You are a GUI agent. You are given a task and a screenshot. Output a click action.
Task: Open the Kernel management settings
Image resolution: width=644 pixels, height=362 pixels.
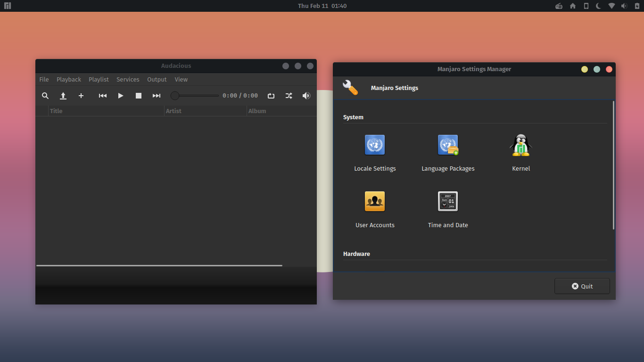(x=521, y=145)
